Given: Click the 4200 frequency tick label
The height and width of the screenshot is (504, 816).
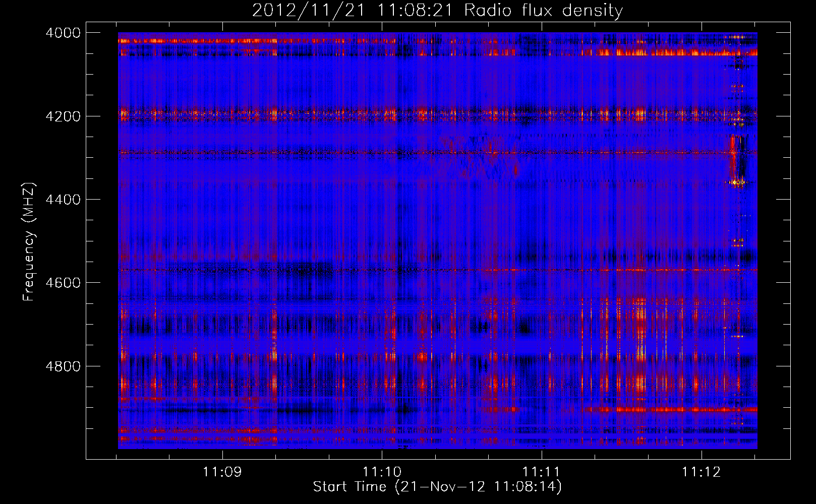Looking at the screenshot, I should [x=63, y=116].
